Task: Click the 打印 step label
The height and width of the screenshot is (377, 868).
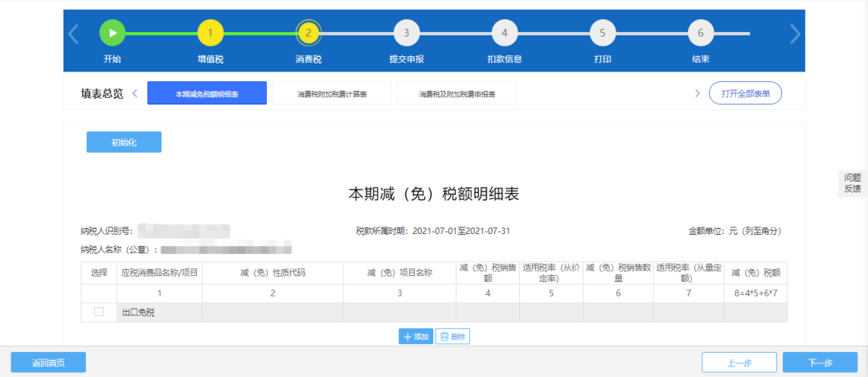Action: click(602, 59)
